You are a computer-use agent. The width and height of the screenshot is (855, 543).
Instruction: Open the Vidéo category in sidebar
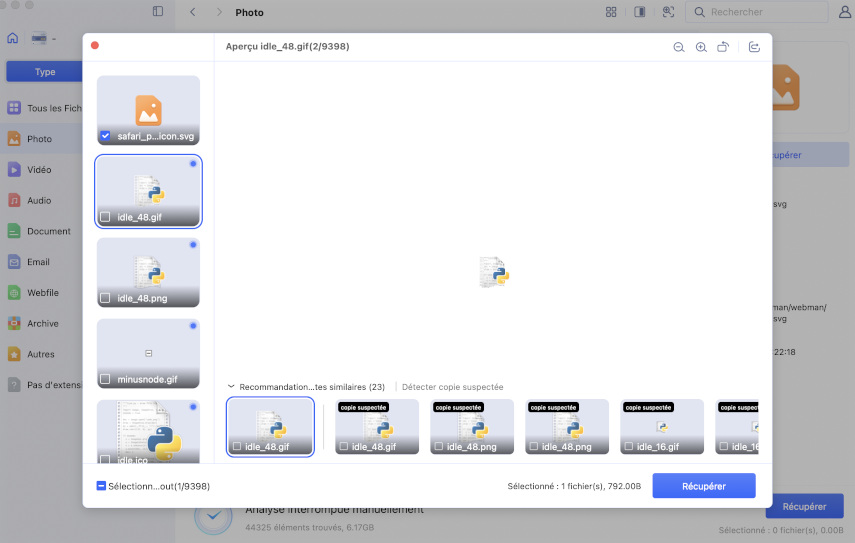click(x=41, y=170)
